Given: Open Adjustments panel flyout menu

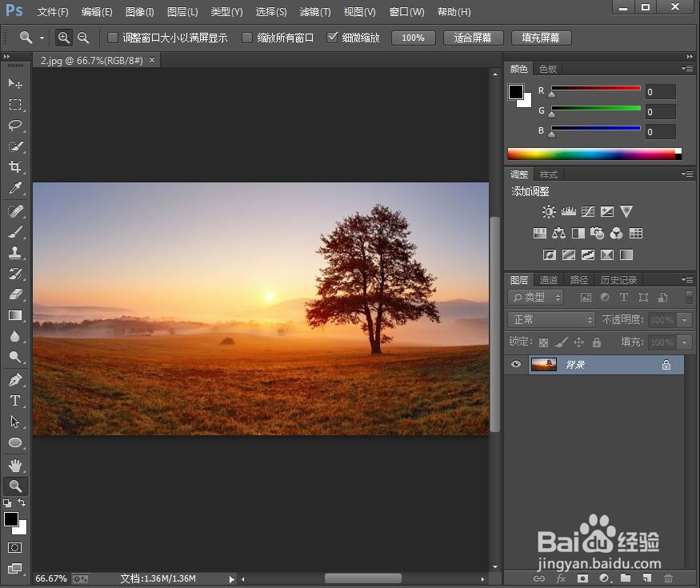Looking at the screenshot, I should (x=687, y=174).
